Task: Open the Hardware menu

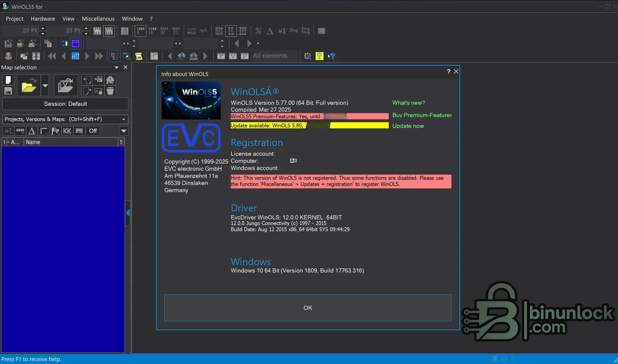Action: (x=43, y=19)
